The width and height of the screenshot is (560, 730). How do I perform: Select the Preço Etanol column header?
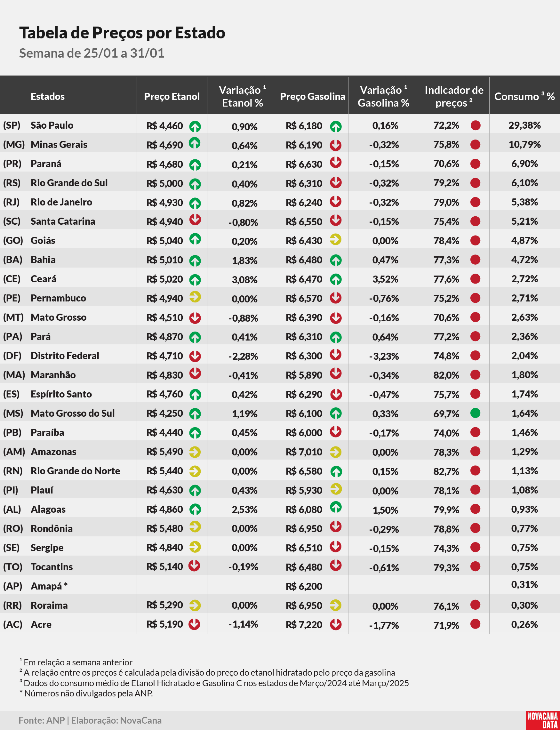(172, 96)
